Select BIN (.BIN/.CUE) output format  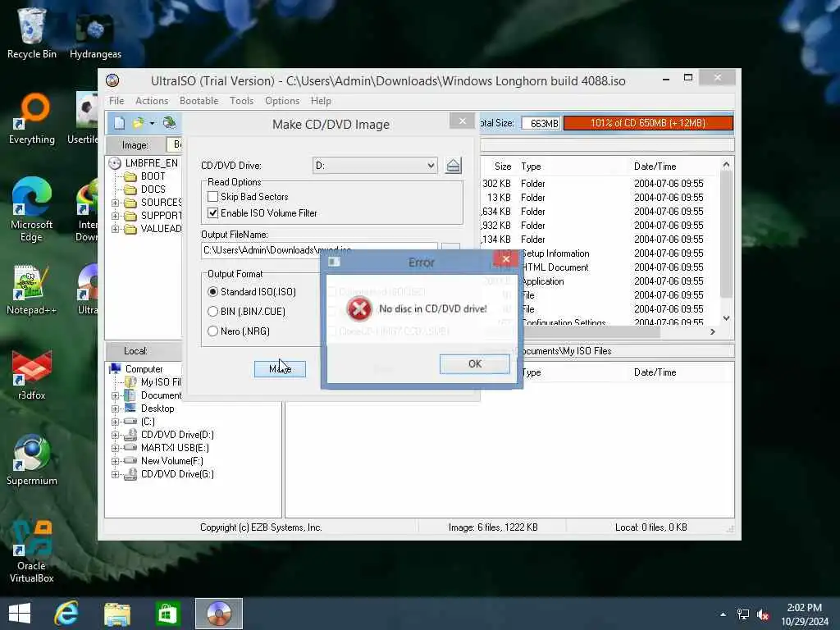click(x=212, y=311)
